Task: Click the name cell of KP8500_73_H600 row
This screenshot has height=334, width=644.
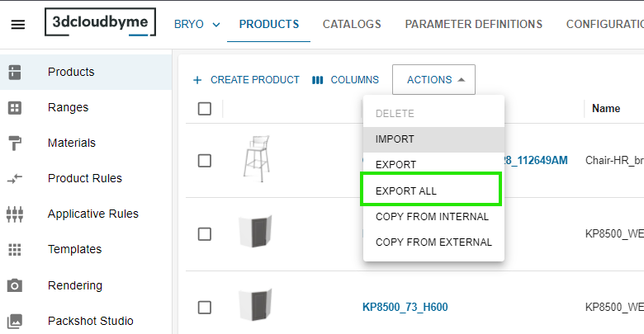Action: [x=614, y=308]
